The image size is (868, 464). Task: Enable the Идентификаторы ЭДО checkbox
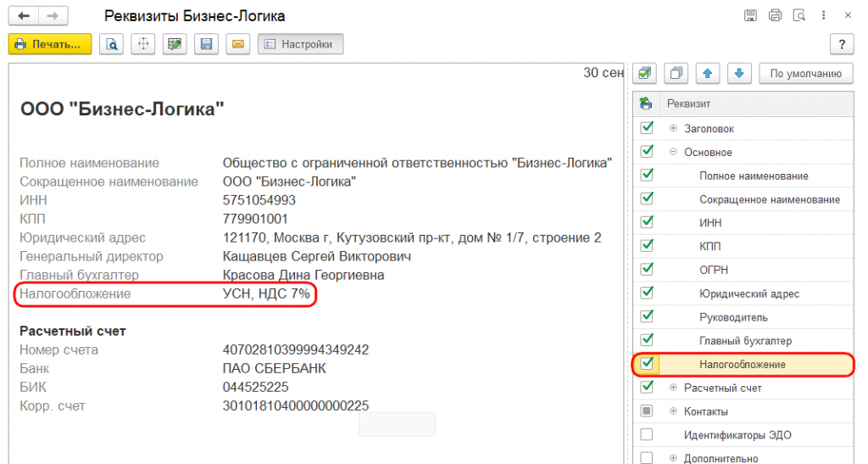tap(647, 434)
